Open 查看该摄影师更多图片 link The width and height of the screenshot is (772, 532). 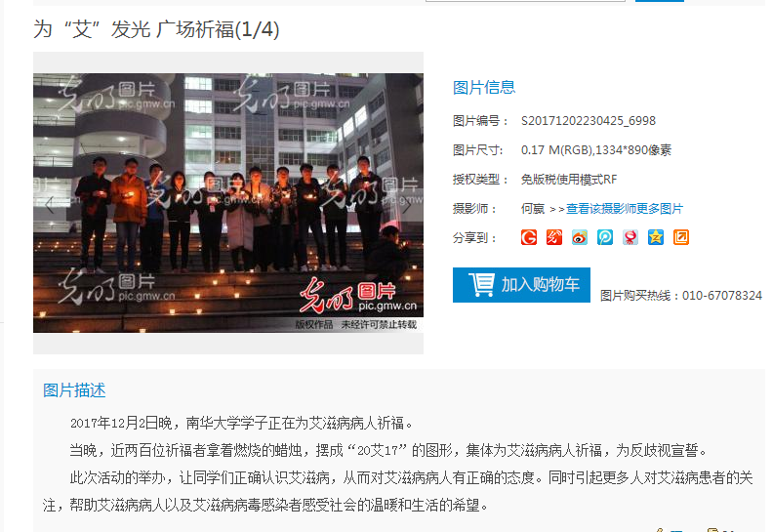pos(625,209)
